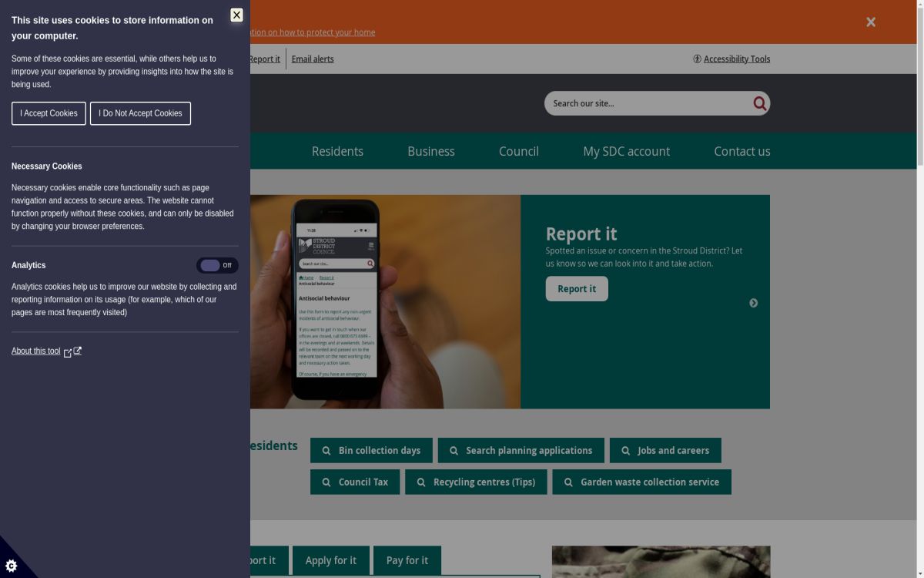924x578 pixels.
Task: Open the Residents menu
Action: click(337, 151)
